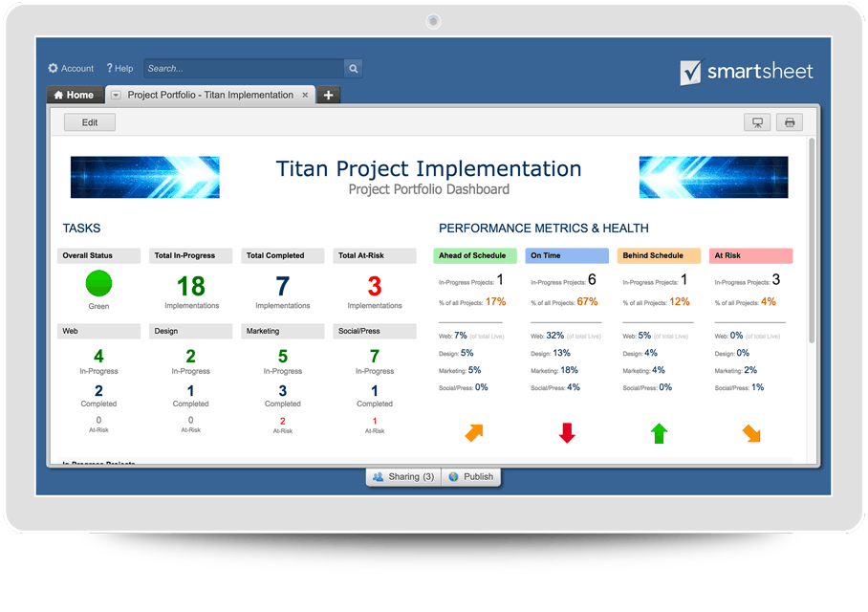Click the At Risk diagonal orange arrow
Viewport: 868px width, 612px height.
[x=751, y=433]
